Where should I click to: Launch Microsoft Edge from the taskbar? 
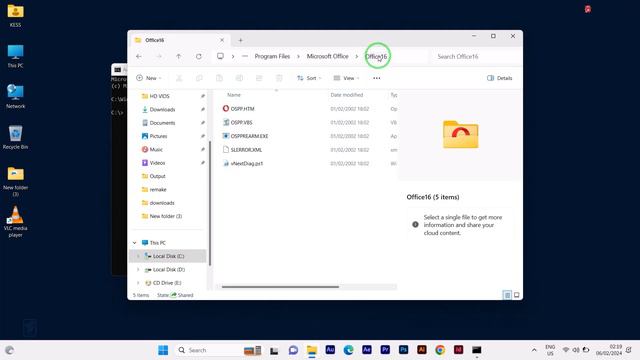click(349, 350)
